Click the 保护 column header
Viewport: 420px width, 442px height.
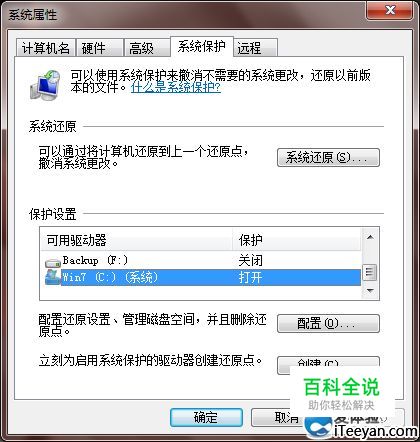[x=296, y=240]
